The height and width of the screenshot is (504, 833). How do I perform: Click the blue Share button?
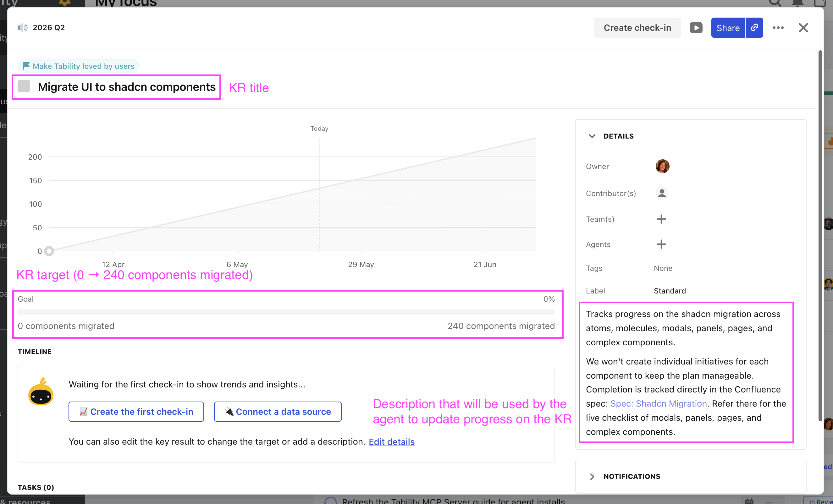coord(728,28)
